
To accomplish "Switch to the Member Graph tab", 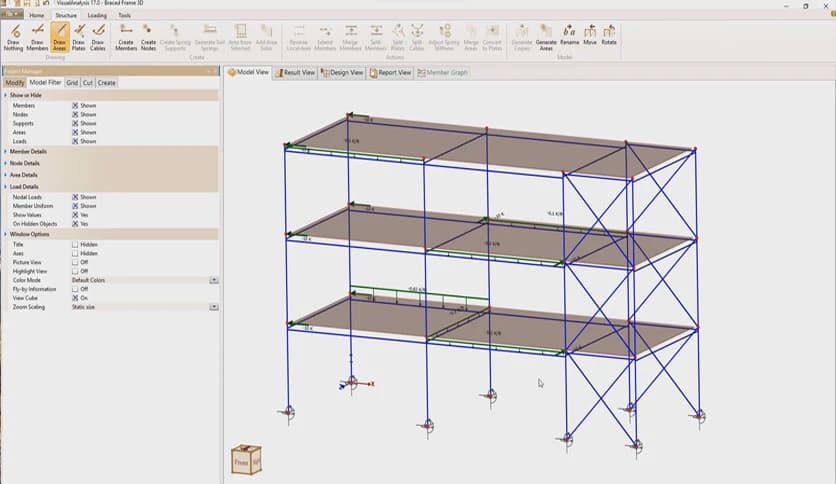I will pos(443,72).
